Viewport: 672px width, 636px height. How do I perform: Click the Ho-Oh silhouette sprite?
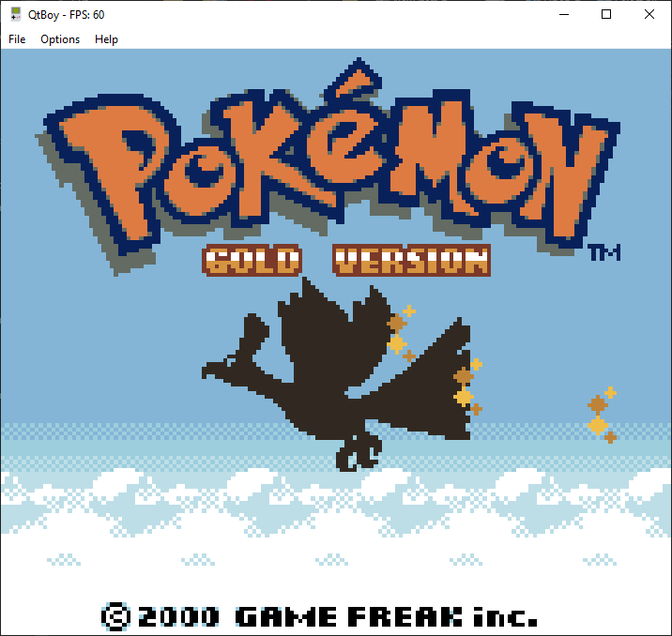pos(336,374)
